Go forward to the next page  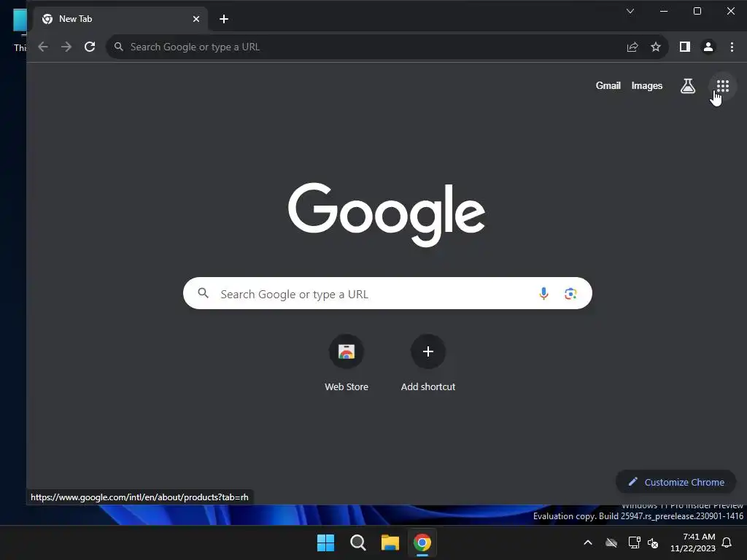[x=66, y=47]
